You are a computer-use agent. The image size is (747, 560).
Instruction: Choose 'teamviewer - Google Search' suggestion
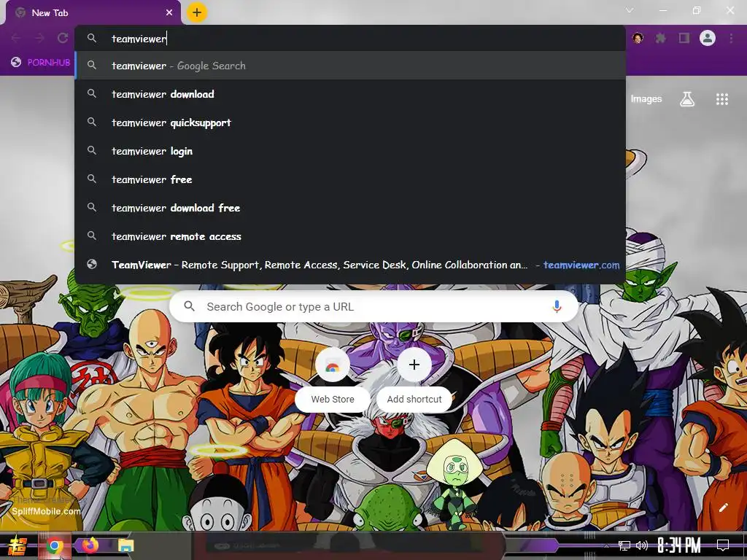tap(349, 66)
